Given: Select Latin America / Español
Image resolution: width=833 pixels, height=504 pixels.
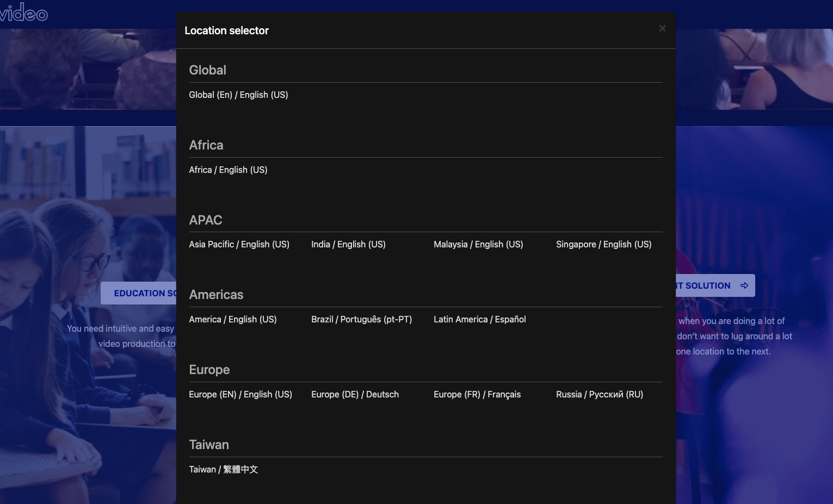Looking at the screenshot, I should pos(479,319).
